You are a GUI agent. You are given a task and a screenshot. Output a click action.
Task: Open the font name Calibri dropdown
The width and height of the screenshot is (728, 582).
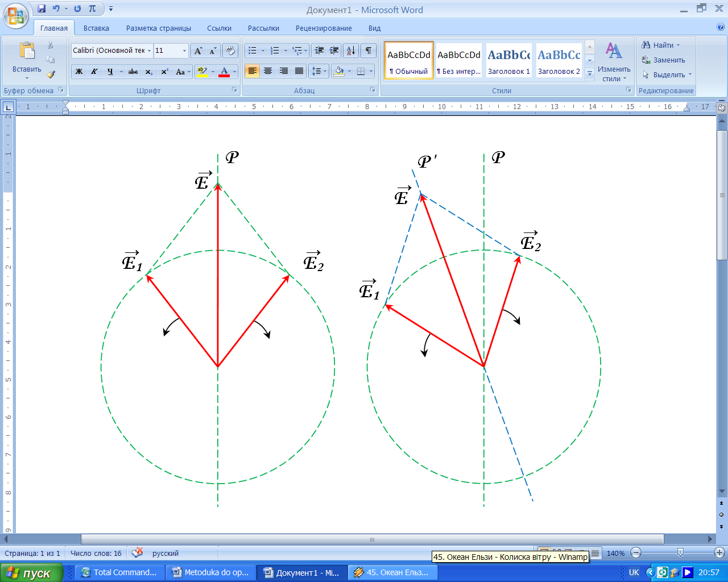[x=150, y=51]
